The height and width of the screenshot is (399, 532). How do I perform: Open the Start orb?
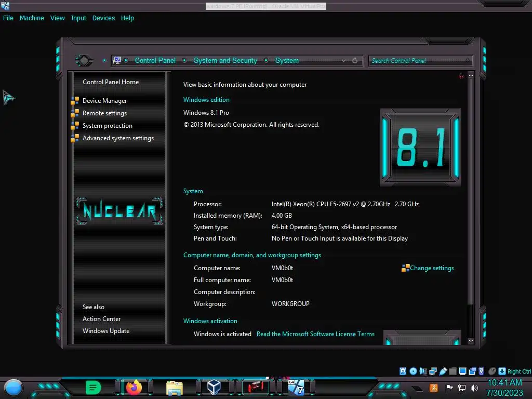(13, 388)
